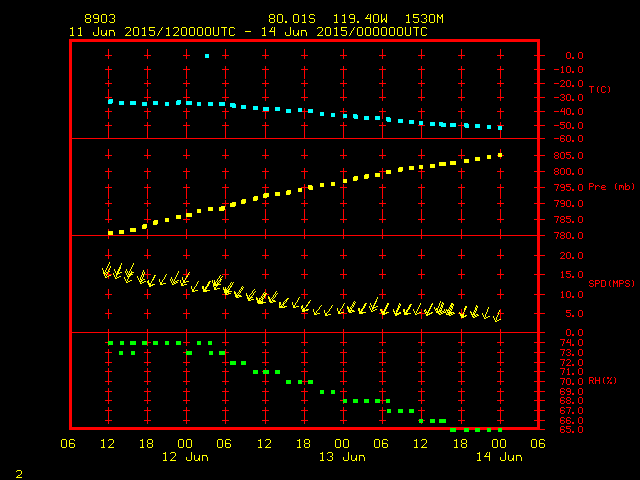Click the 66.0 humidity tick value
Image resolution: width=640 pixels, height=480 pixels.
pyautogui.click(x=571, y=420)
